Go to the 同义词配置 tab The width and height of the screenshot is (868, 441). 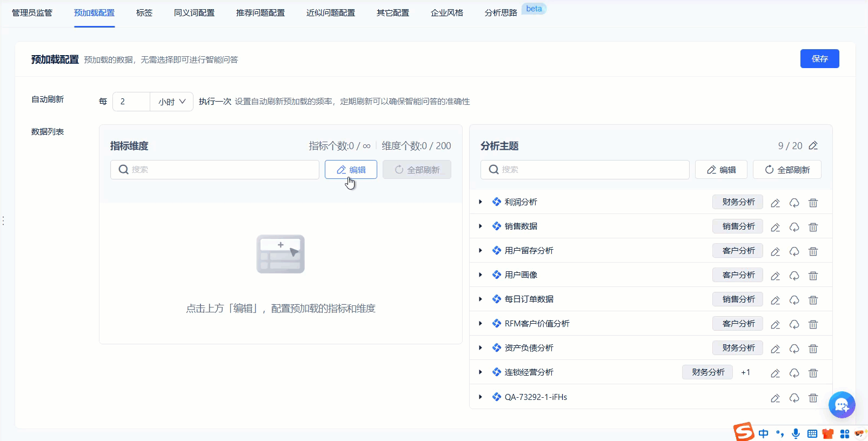pos(194,12)
